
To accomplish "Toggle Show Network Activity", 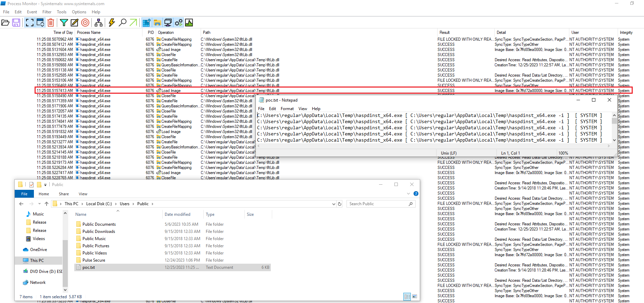I will [x=168, y=23].
